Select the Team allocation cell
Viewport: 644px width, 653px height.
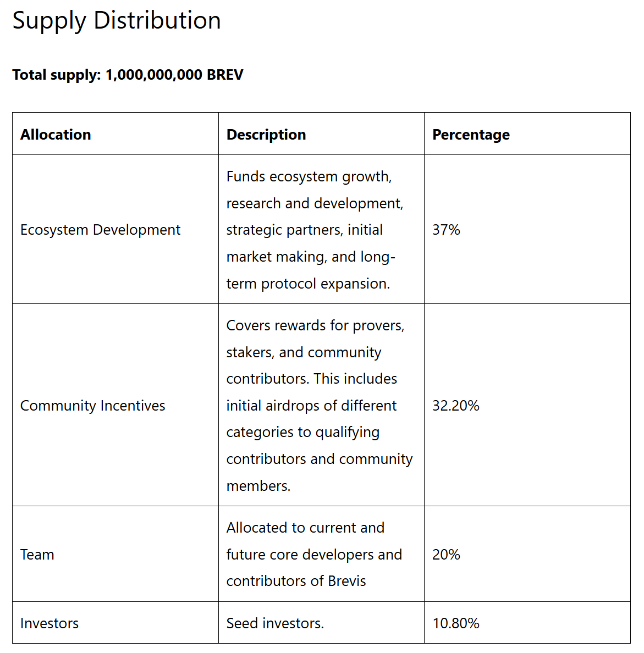point(37,555)
